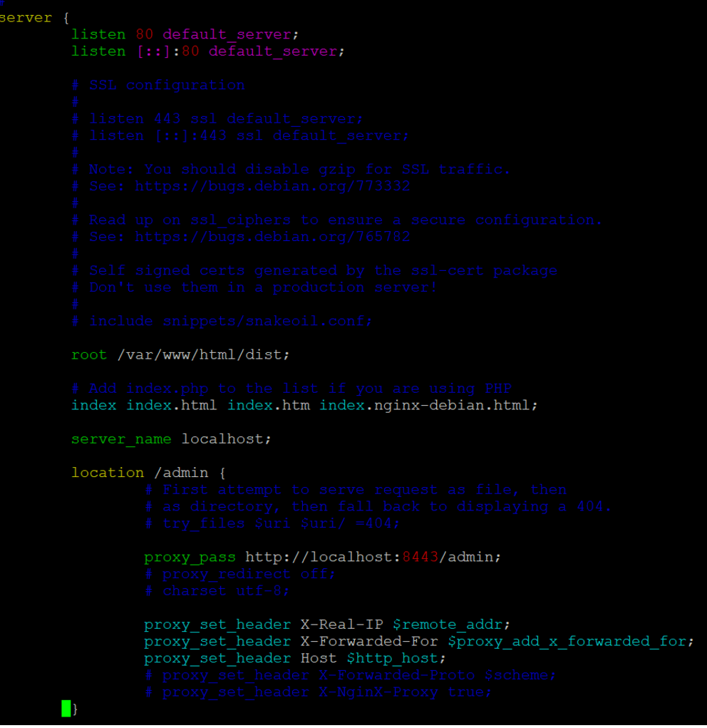Click the 'server {' opening line

(34, 18)
